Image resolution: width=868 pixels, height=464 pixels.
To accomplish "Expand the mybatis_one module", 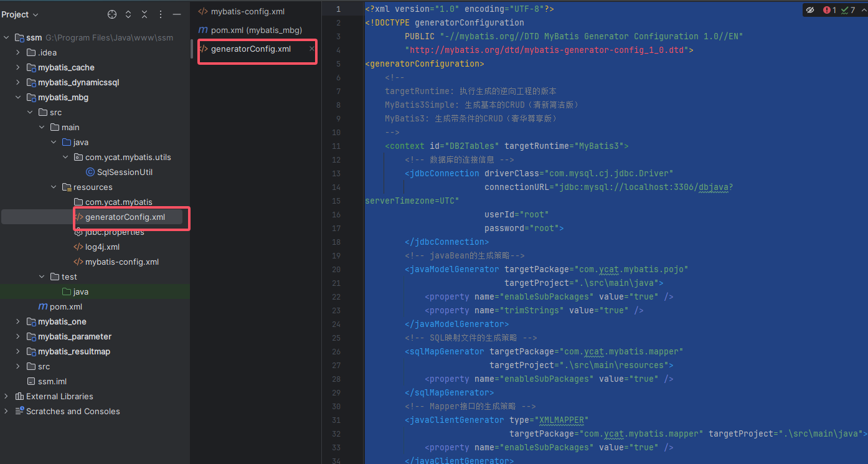I will pyautogui.click(x=18, y=321).
